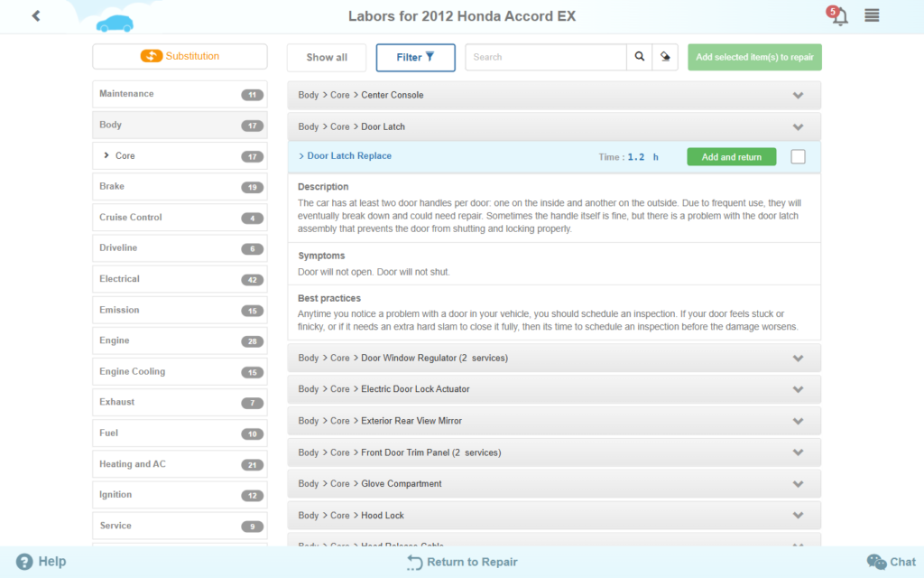Select the Heating and AC category
924x578 pixels.
[180, 464]
